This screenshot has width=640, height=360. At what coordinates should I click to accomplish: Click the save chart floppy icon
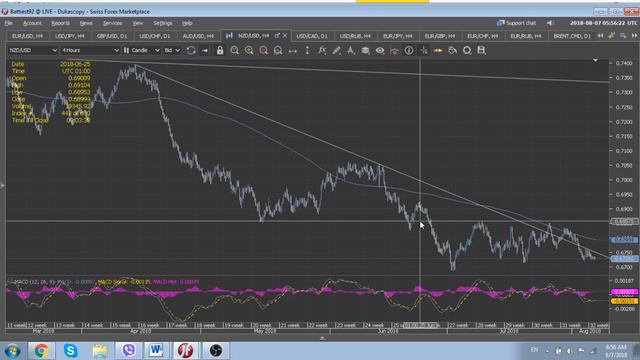click(481, 50)
